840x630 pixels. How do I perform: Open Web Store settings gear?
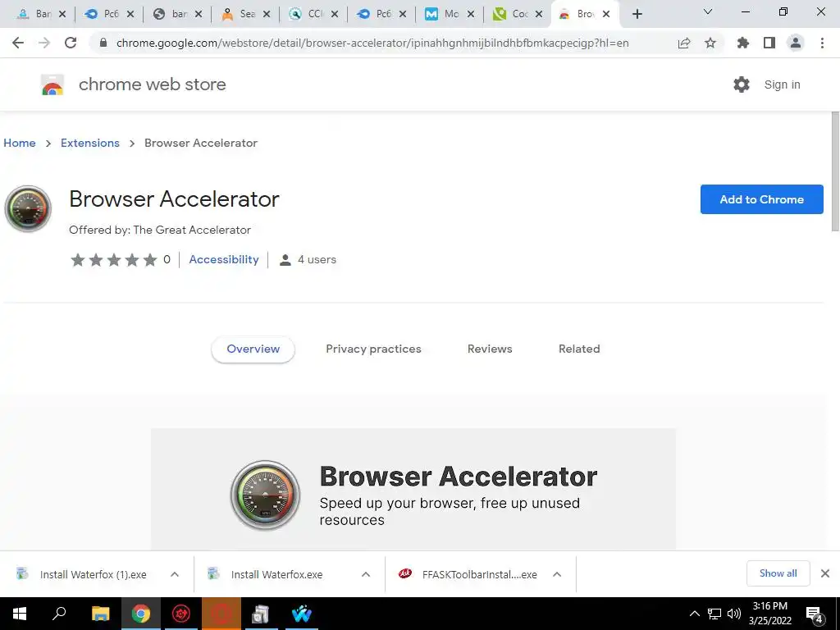[x=742, y=84]
